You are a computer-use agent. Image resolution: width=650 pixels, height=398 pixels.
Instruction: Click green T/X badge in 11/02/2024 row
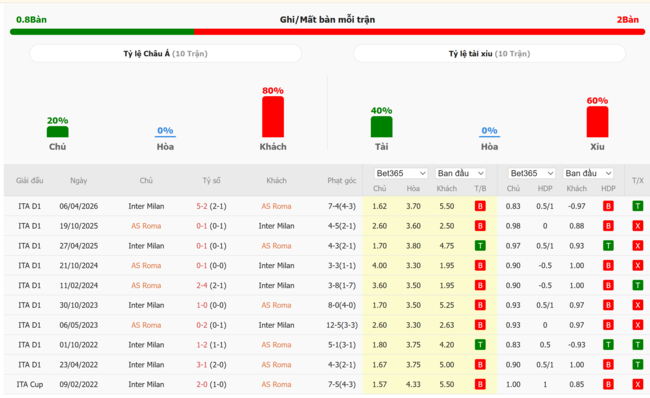coord(638,285)
